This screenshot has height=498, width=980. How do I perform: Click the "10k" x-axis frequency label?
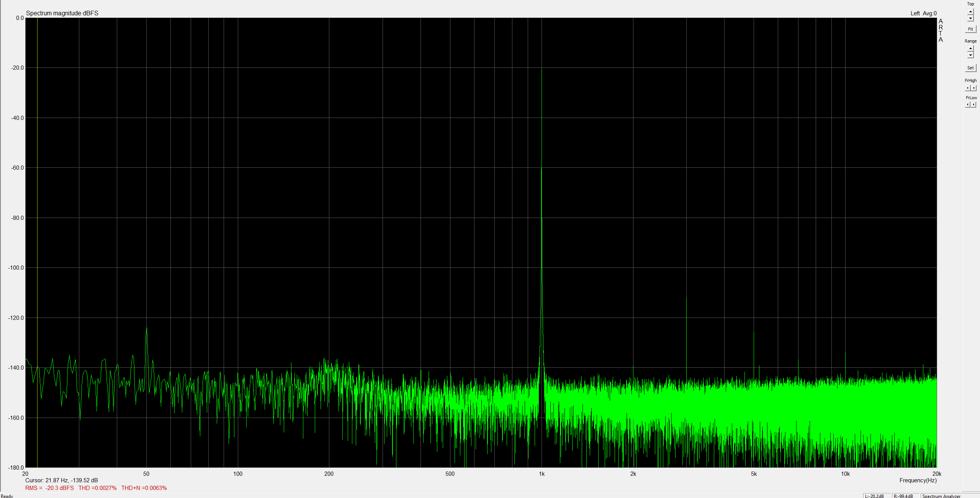click(845, 474)
